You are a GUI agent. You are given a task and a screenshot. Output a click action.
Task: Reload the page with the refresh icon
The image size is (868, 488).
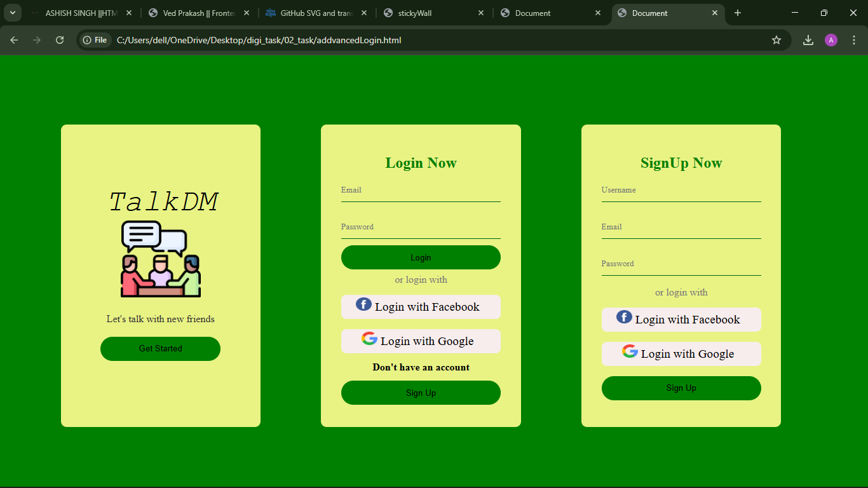coord(60,40)
